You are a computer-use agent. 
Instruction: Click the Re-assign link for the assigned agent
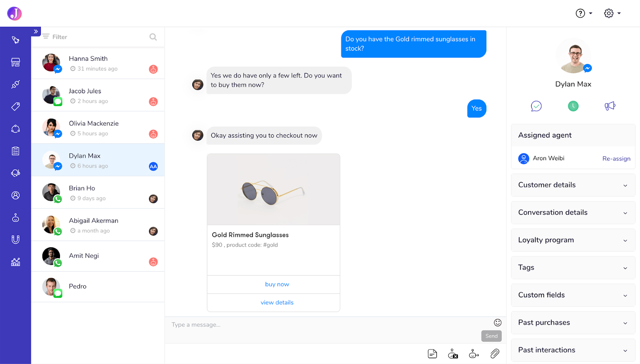pos(616,159)
